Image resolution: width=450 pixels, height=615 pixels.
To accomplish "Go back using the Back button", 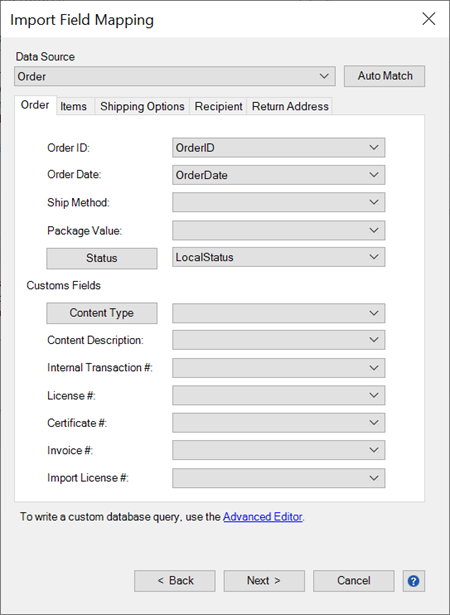I will click(175, 581).
